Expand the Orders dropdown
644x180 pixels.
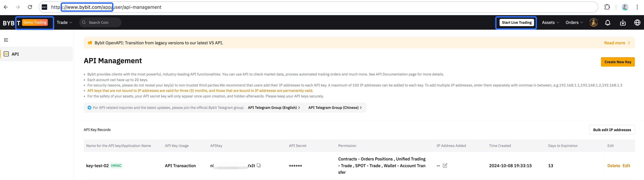[574, 23]
